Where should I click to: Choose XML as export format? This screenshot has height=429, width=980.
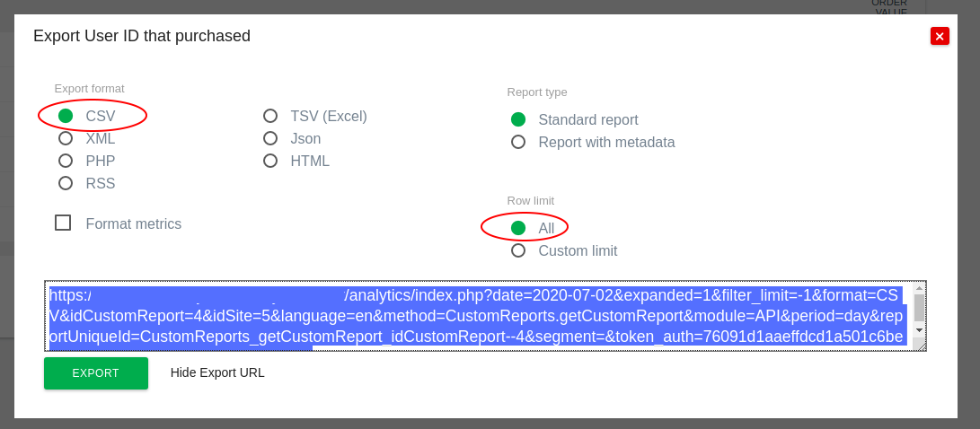[x=66, y=138]
